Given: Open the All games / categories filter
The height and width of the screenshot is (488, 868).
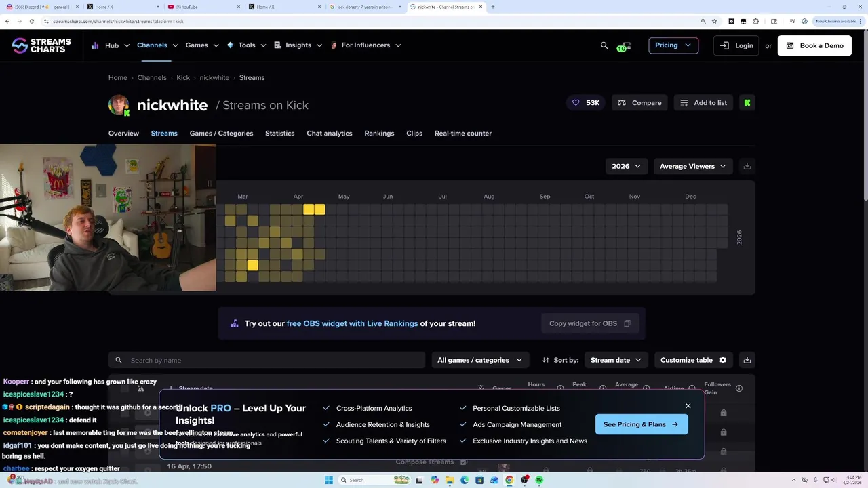Looking at the screenshot, I should click(480, 360).
